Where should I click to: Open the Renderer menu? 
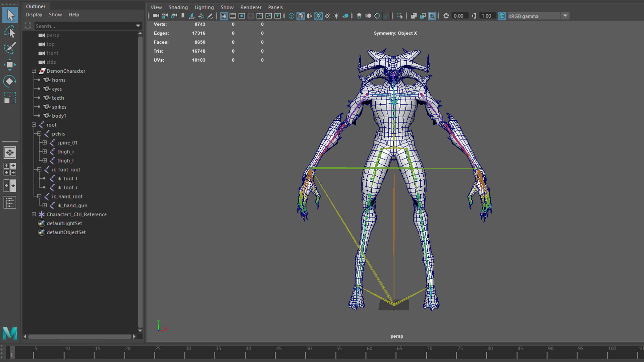tap(251, 7)
